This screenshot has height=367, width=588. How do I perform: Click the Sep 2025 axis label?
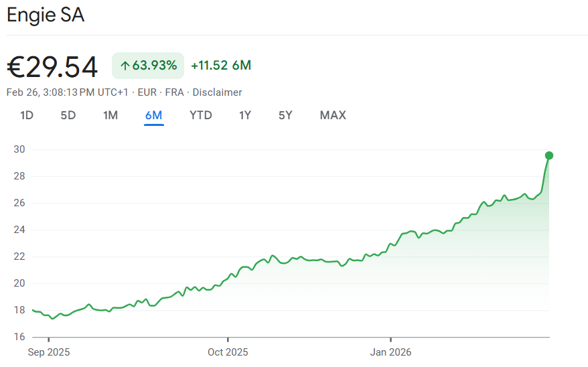tap(49, 352)
